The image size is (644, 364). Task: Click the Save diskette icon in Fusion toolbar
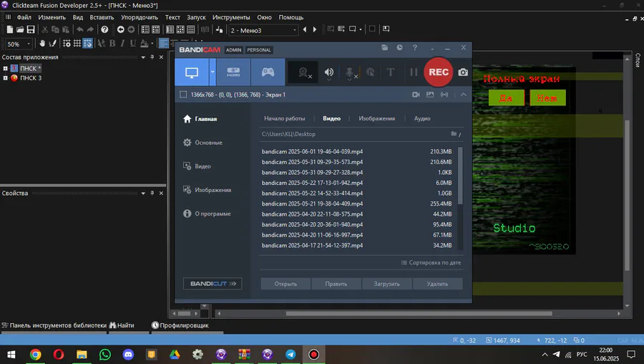tap(31, 29)
